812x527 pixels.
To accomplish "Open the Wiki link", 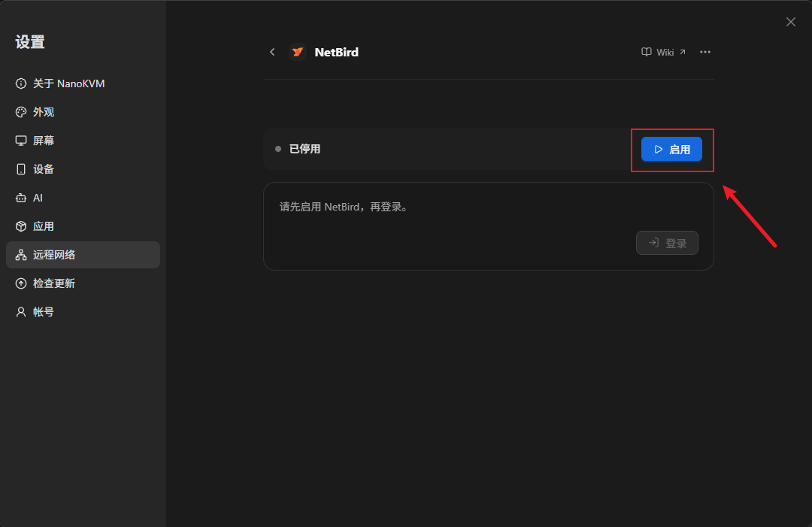I will [x=663, y=53].
